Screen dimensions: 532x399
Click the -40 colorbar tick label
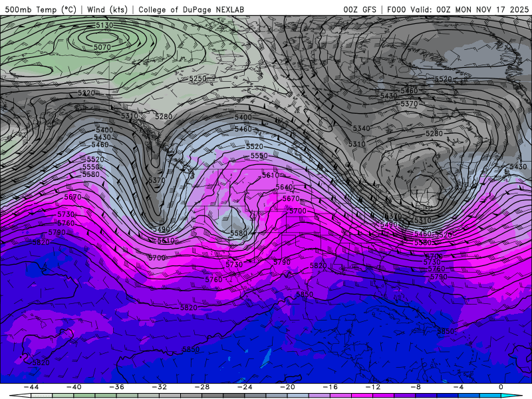[x=74, y=387]
